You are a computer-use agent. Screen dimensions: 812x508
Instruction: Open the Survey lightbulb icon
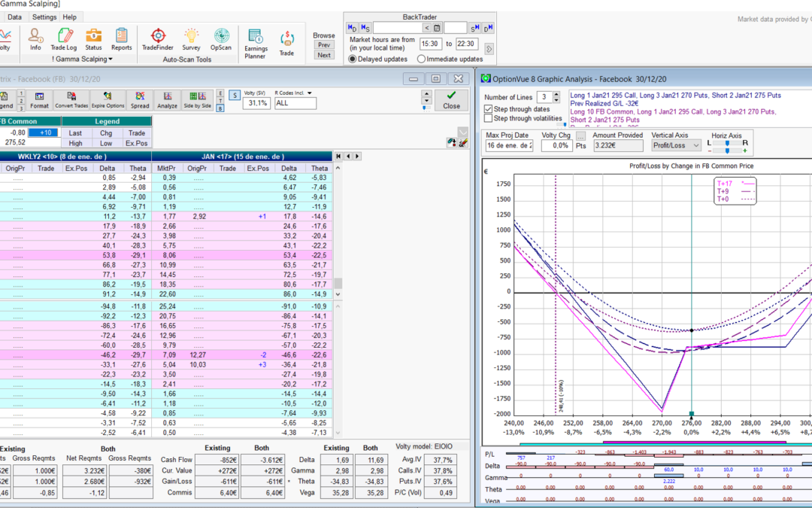(191, 39)
